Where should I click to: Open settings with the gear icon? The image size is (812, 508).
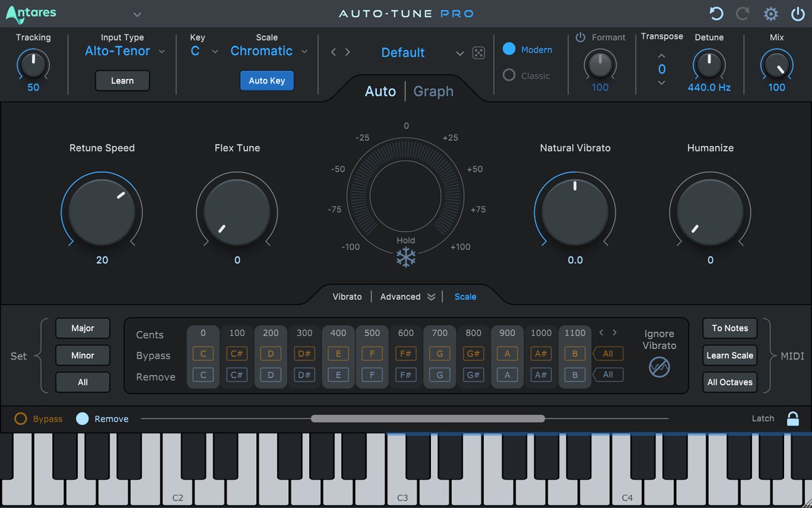771,14
